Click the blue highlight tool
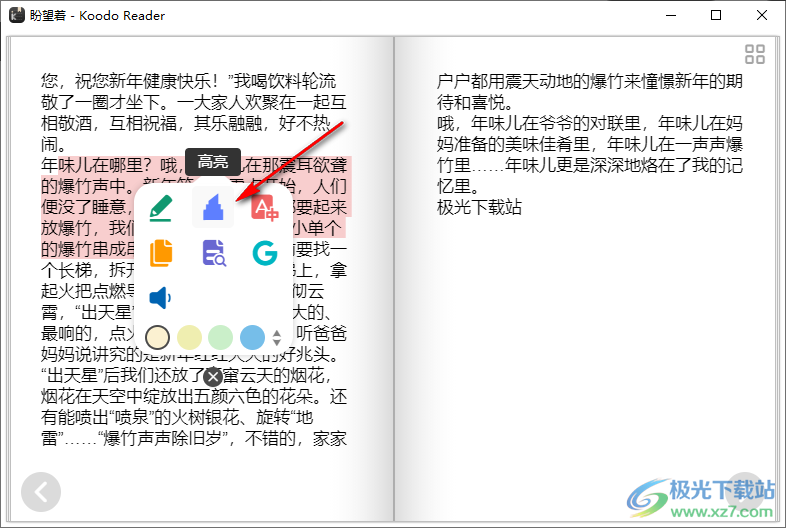The height and width of the screenshot is (528, 786). [x=213, y=207]
